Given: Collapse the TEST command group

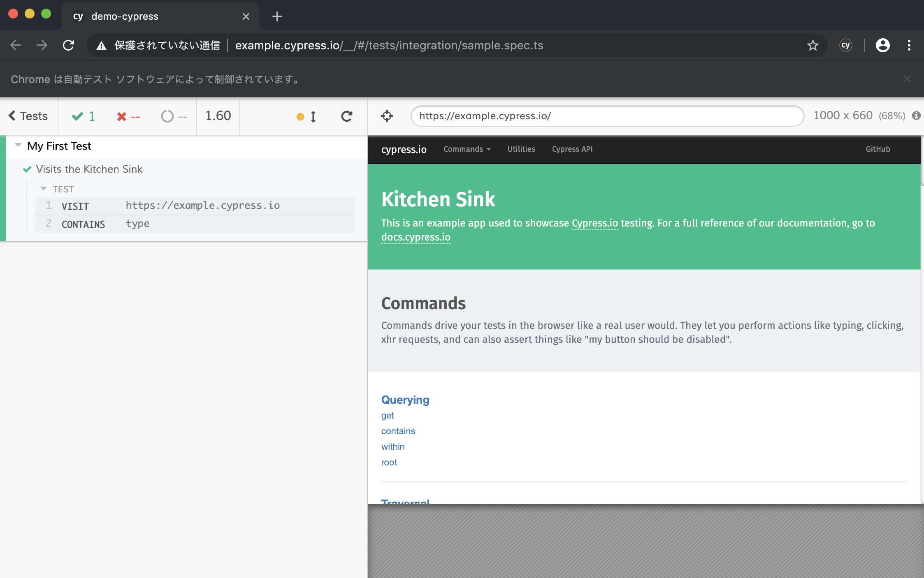Looking at the screenshot, I should tap(43, 189).
